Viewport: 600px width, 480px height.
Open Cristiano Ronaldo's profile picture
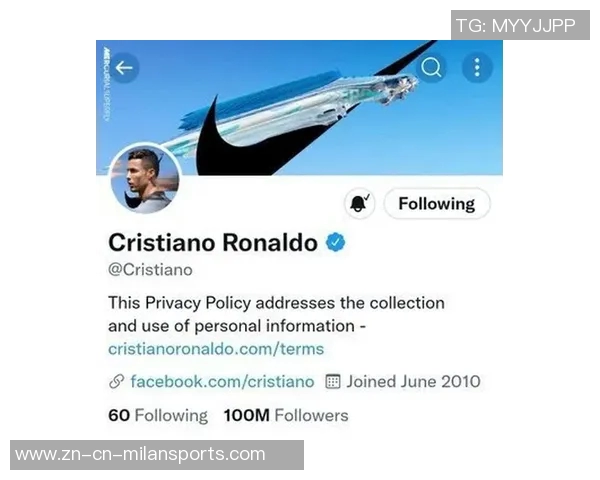click(144, 179)
